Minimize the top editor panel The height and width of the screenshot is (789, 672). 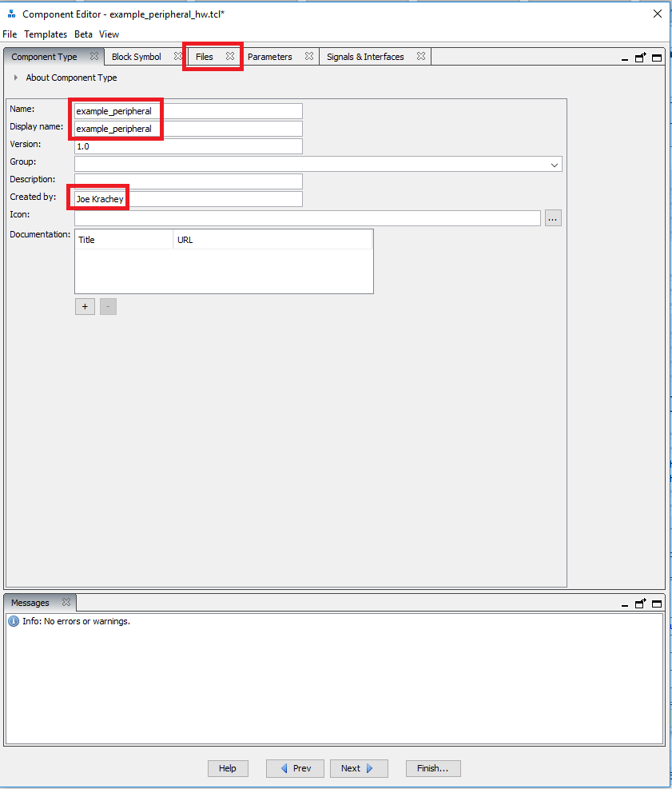626,58
